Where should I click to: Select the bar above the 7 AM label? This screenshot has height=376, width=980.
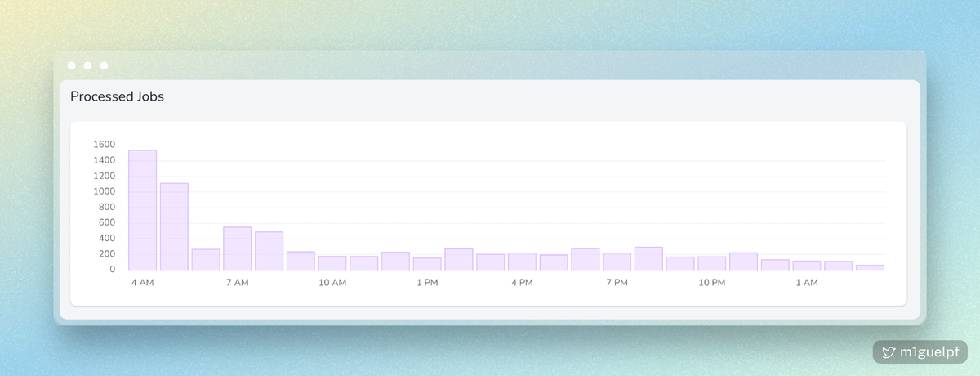click(x=237, y=248)
